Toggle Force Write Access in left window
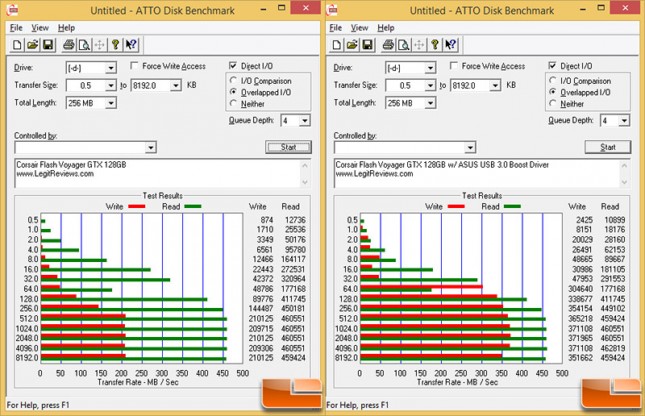 (x=134, y=65)
